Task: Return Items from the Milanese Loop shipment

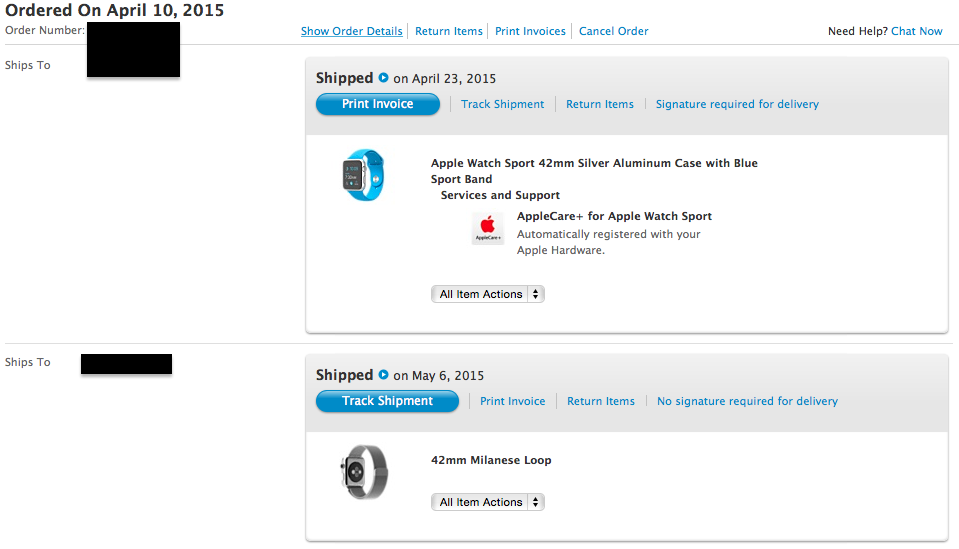Action: coord(601,401)
